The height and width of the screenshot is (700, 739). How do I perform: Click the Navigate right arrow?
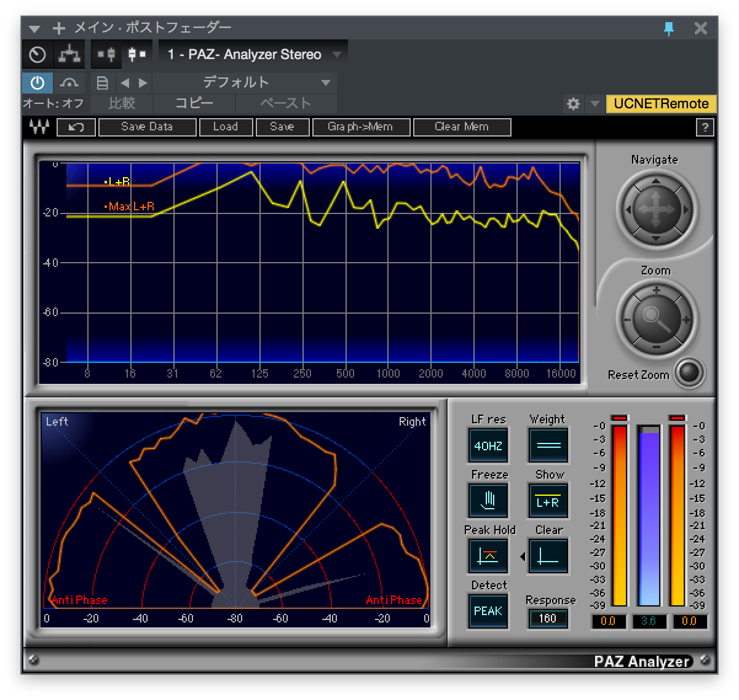tap(685, 210)
